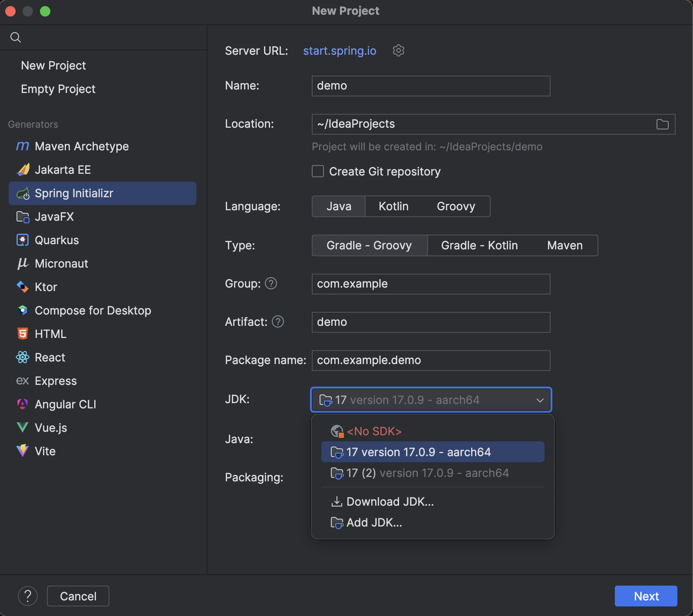
Task: Click the JavaFX folder icon
Action: pyautogui.click(x=23, y=217)
